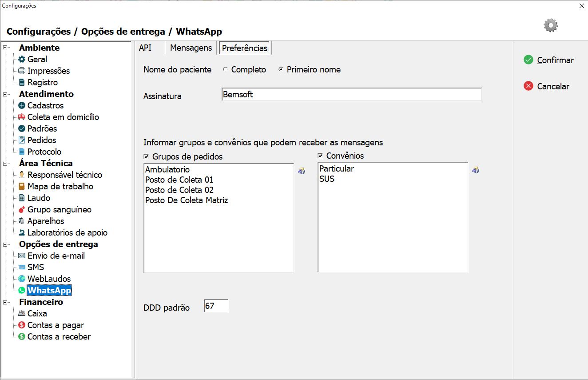The height and width of the screenshot is (380, 588).
Task: Click the Cadastros plus icon
Action: 22,105
